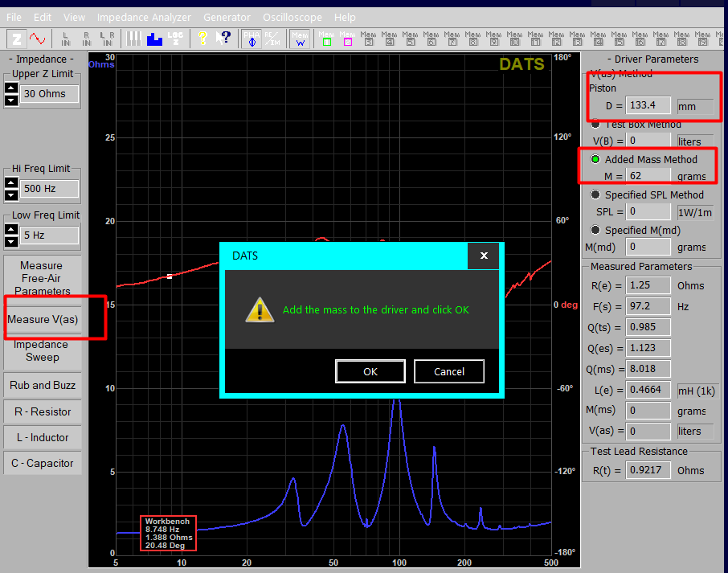Increase the Hi Freq Limit with up arrow
Image resolution: width=728 pixels, height=573 pixels.
11,182
